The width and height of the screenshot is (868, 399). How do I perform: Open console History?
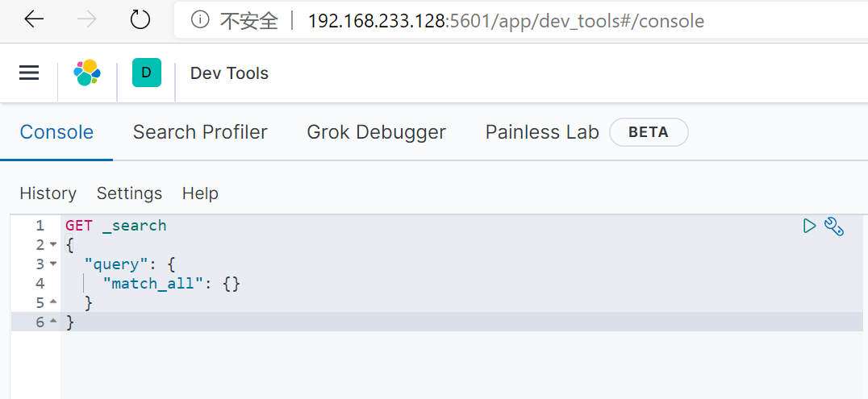pyautogui.click(x=48, y=193)
